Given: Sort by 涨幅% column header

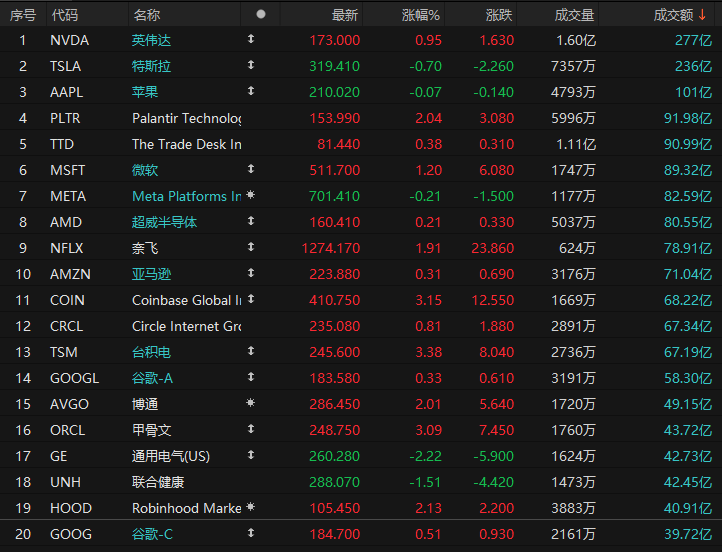Looking at the screenshot, I should tap(420, 15).
